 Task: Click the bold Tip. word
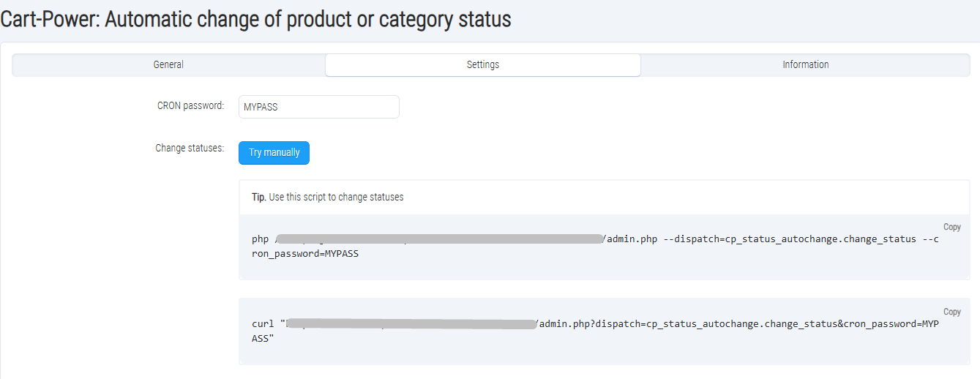click(258, 198)
